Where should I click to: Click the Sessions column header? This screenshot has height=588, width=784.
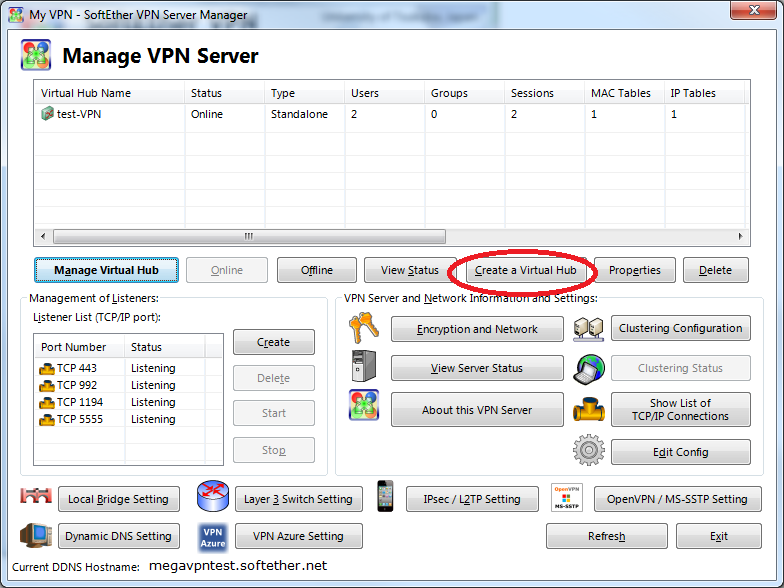click(x=544, y=93)
